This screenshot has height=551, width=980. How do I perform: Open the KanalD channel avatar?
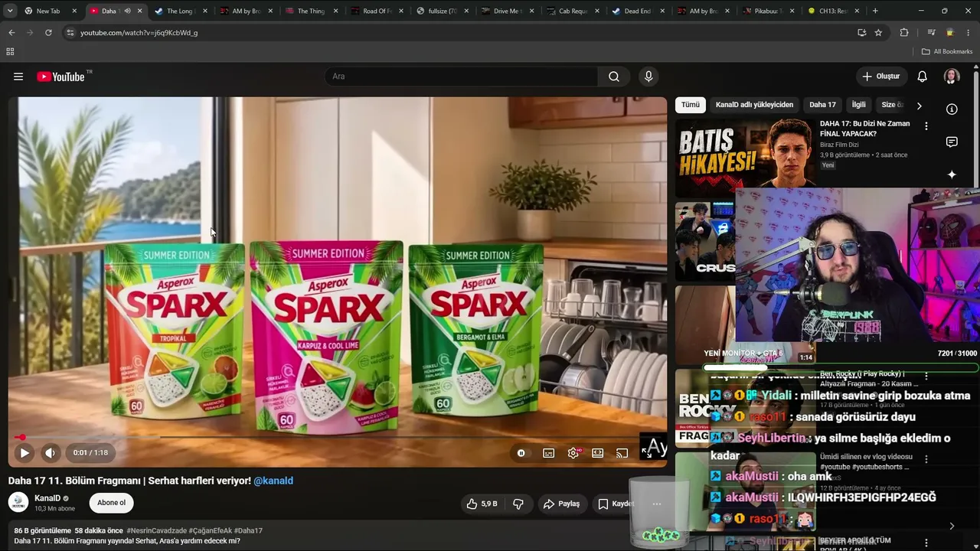coord(18,503)
